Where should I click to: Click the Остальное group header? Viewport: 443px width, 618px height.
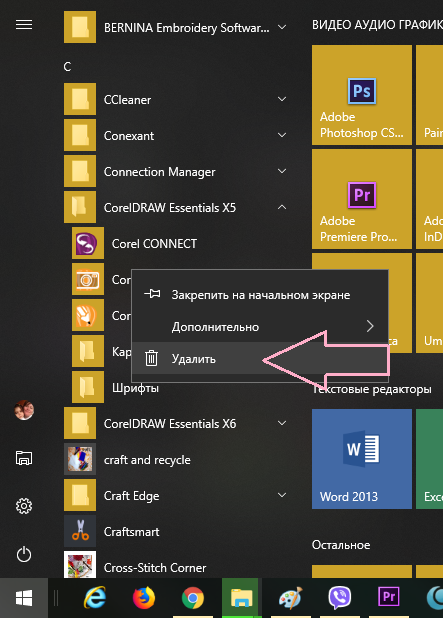point(341,545)
